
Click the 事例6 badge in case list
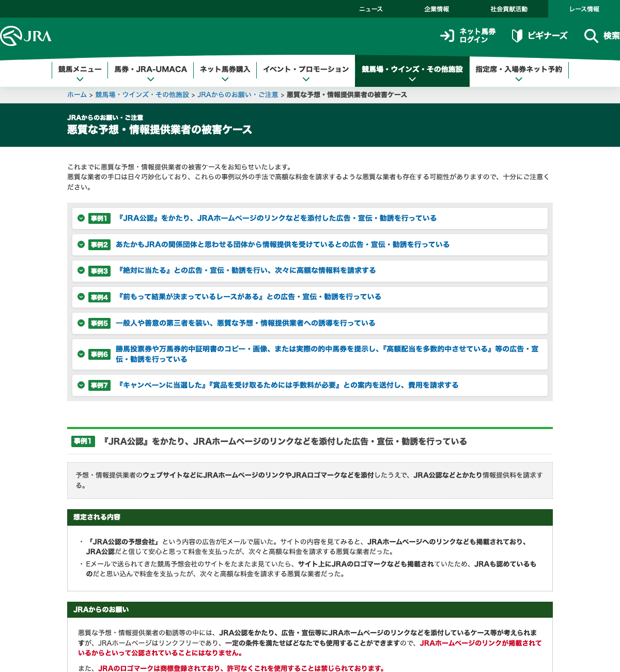pos(99,354)
